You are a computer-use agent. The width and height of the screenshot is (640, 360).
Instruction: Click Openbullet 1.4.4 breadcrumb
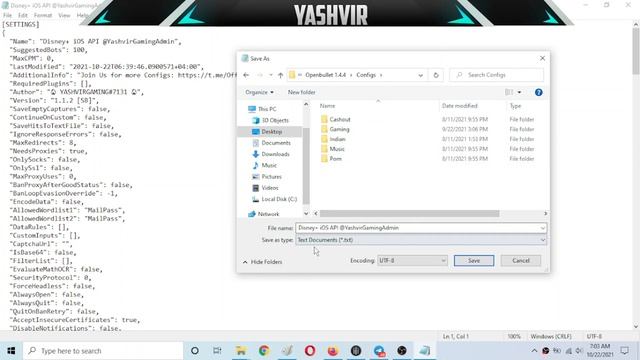tap(325, 75)
